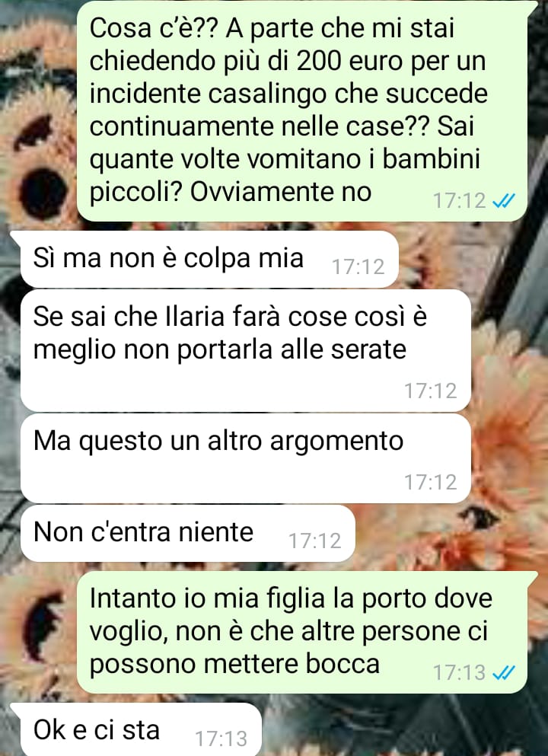
Task: Tap the 'Intanto io mia figlia' message
Action: (302, 633)
